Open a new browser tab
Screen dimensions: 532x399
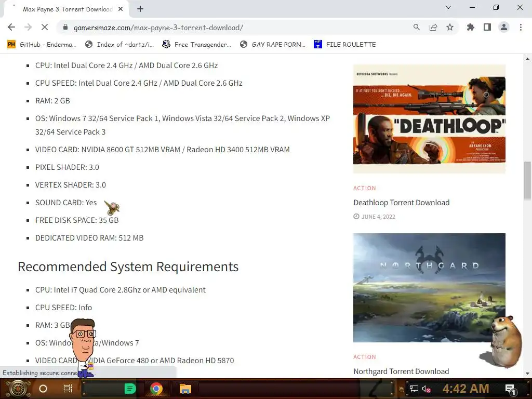click(140, 9)
